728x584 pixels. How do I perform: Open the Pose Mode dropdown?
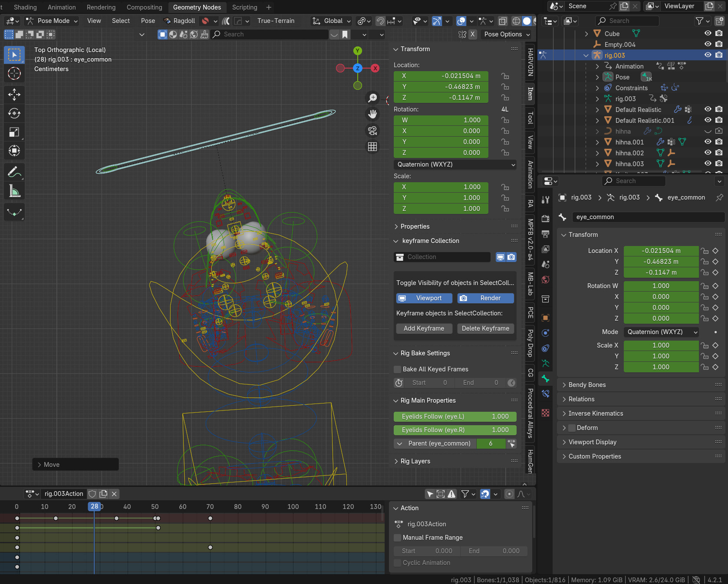(x=52, y=21)
